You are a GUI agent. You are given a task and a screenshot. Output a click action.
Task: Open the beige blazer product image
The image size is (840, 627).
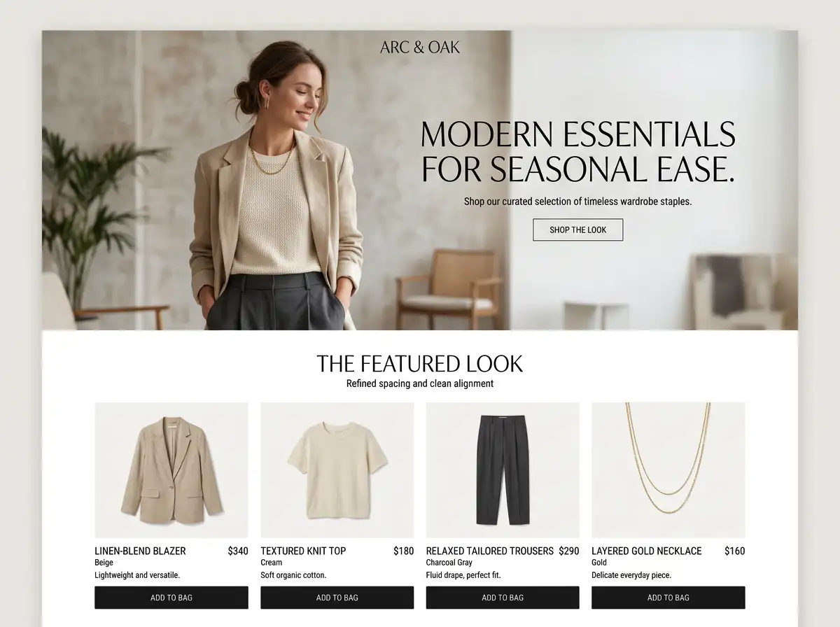(171, 470)
